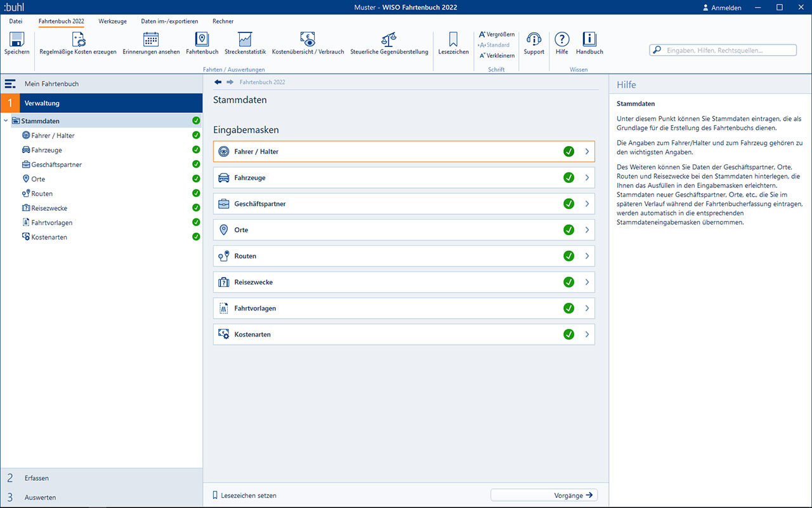The height and width of the screenshot is (508, 812).
Task: Select Kostenarten in sidebar tree
Action: (49, 237)
